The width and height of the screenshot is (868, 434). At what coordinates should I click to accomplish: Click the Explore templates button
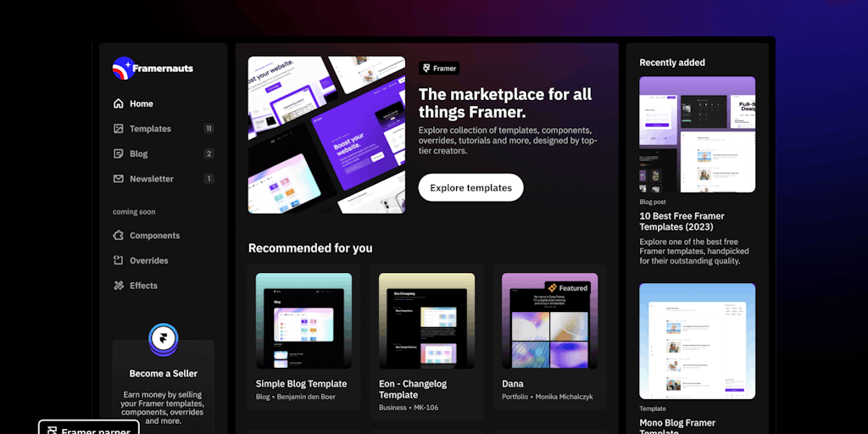coord(470,187)
